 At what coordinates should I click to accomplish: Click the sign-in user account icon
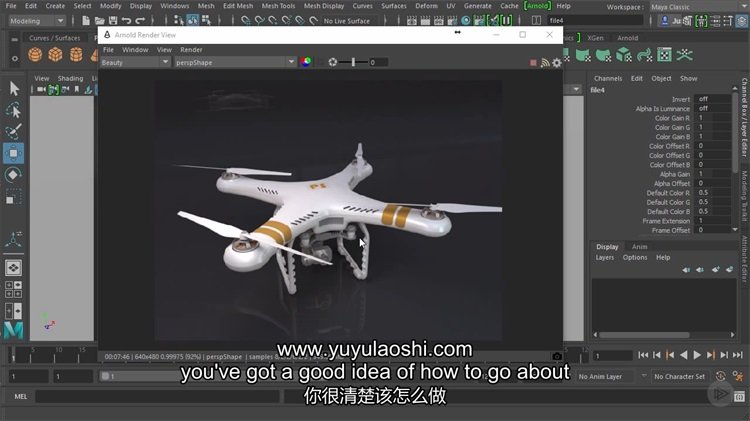[665, 21]
